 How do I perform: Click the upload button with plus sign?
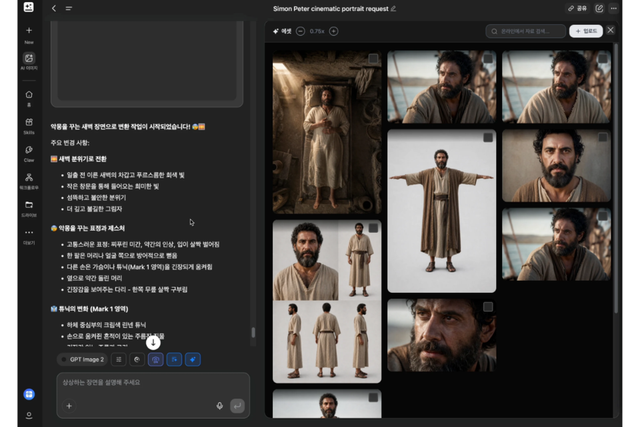click(586, 31)
